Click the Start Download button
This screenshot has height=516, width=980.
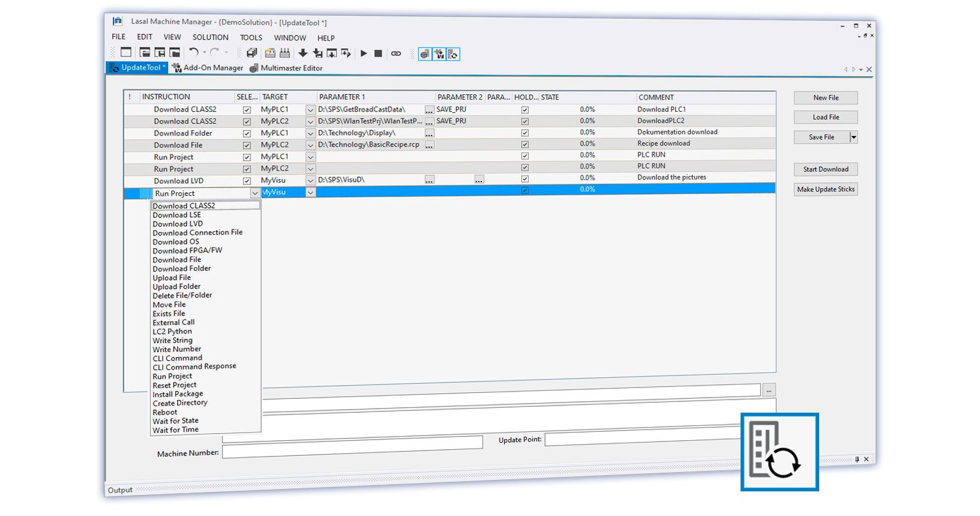tap(826, 169)
